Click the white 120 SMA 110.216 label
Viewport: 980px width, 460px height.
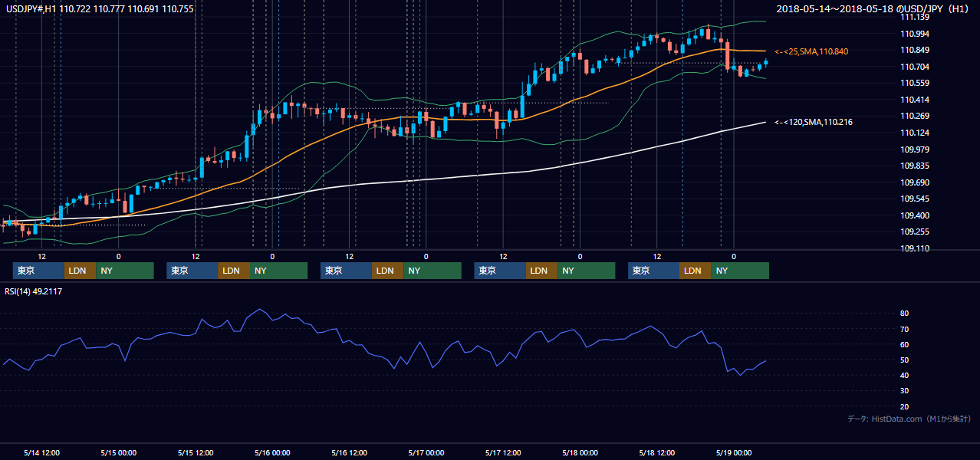pos(814,122)
